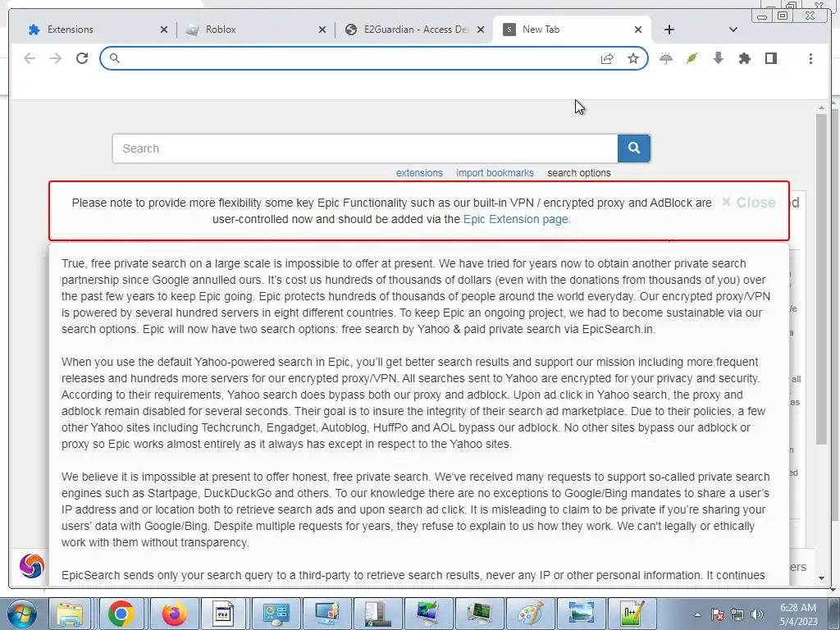Open the taskbar clock showing 6:28 AM
This screenshot has width=840, height=630.
tap(798, 614)
